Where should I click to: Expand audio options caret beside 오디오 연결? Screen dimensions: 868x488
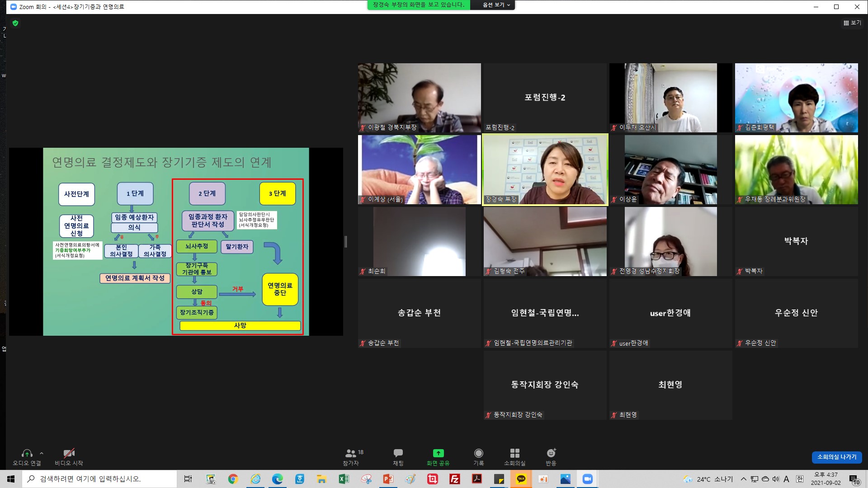[x=42, y=453]
